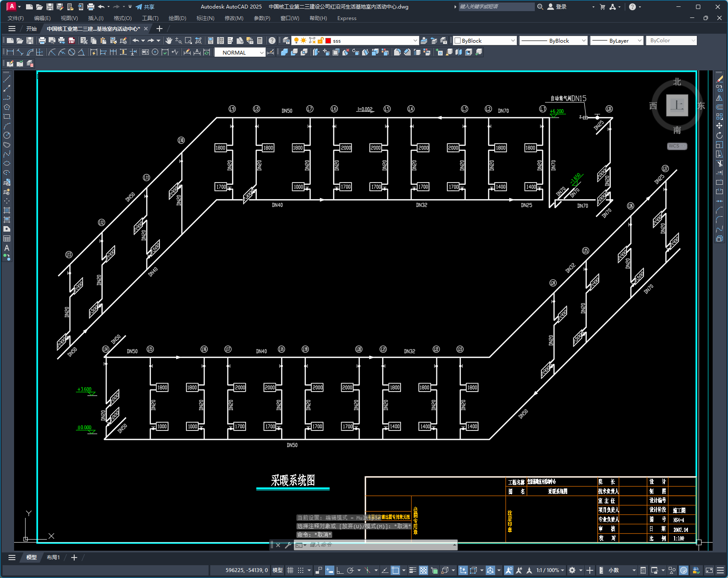
Task: Select the Table tool
Action: click(x=7, y=238)
